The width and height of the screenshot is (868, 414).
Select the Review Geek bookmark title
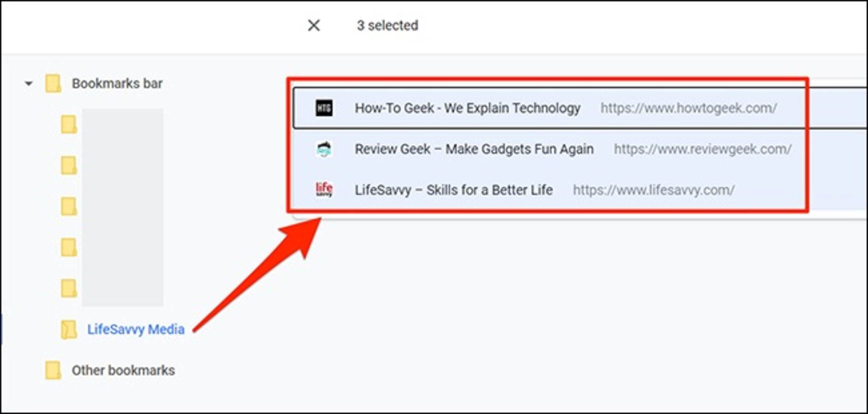coord(474,149)
